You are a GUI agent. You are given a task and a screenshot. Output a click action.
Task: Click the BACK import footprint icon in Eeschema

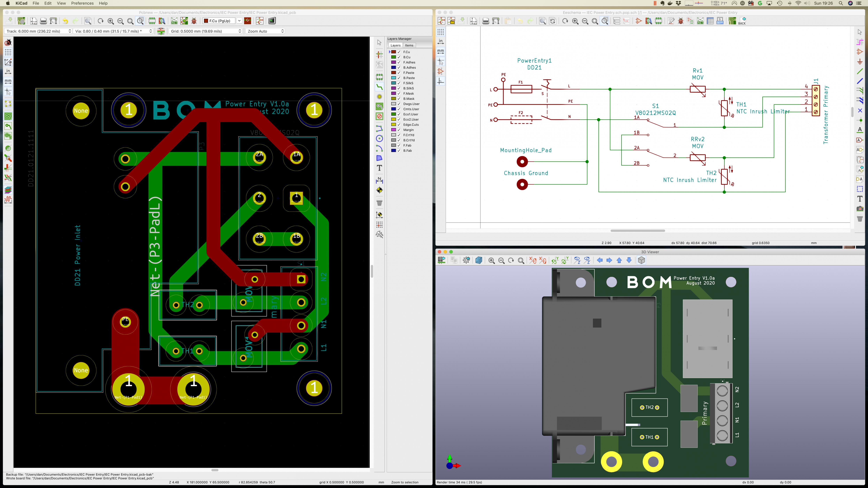tap(742, 21)
